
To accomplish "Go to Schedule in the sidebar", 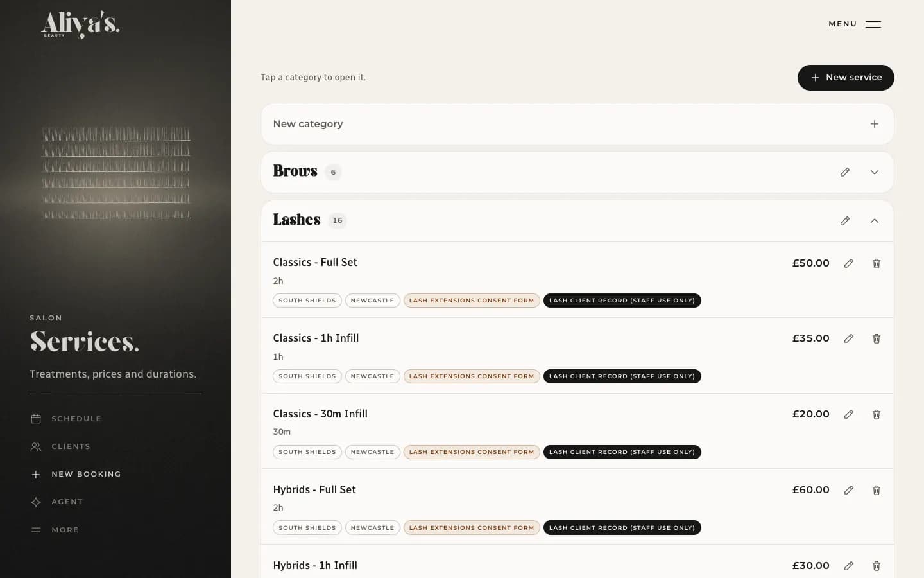I will click(66, 419).
